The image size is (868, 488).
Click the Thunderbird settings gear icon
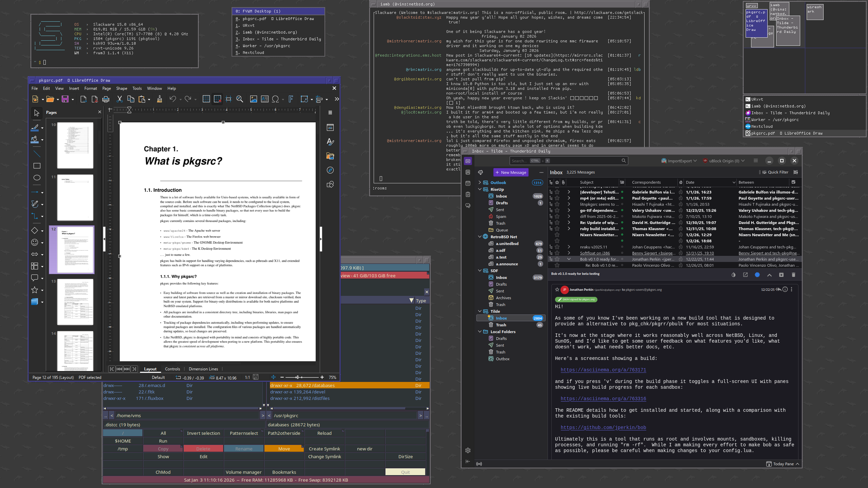[468, 450]
